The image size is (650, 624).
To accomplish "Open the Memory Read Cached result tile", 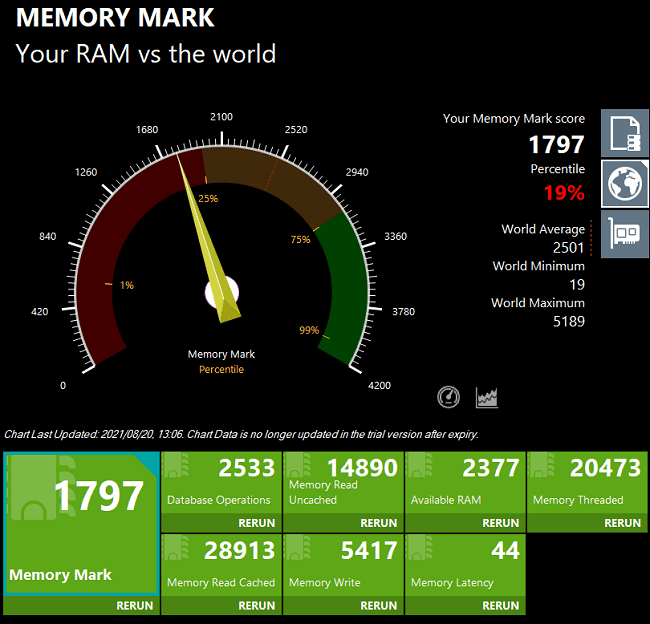I will (221, 566).
